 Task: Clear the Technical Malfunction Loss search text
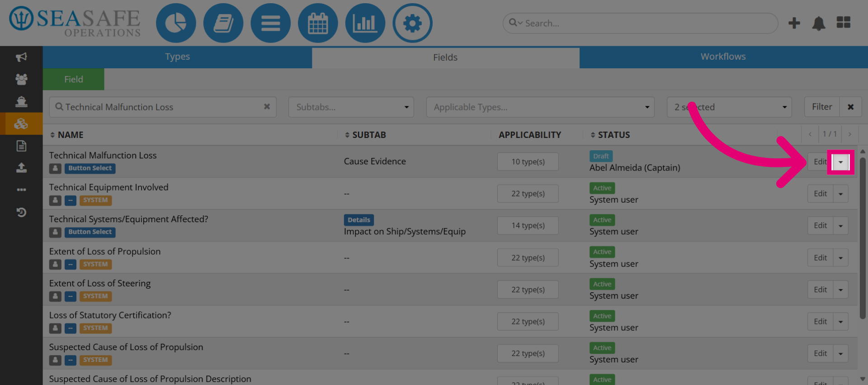pyautogui.click(x=267, y=107)
